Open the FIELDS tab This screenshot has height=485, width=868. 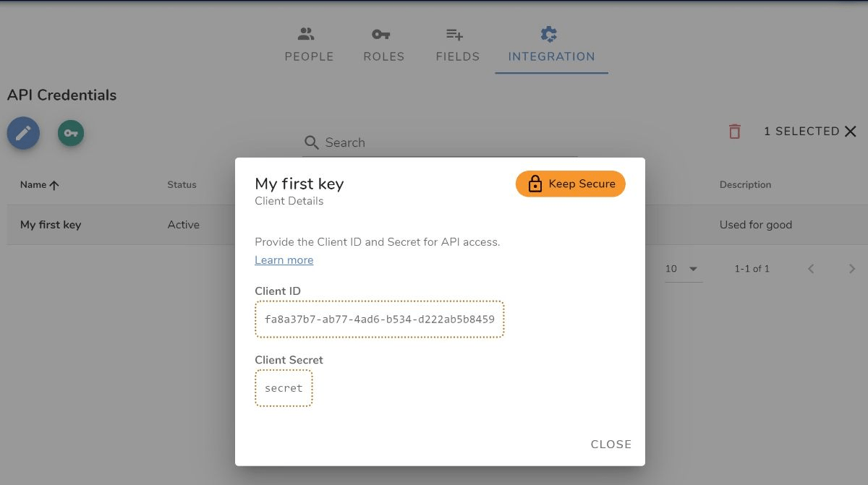point(457,46)
